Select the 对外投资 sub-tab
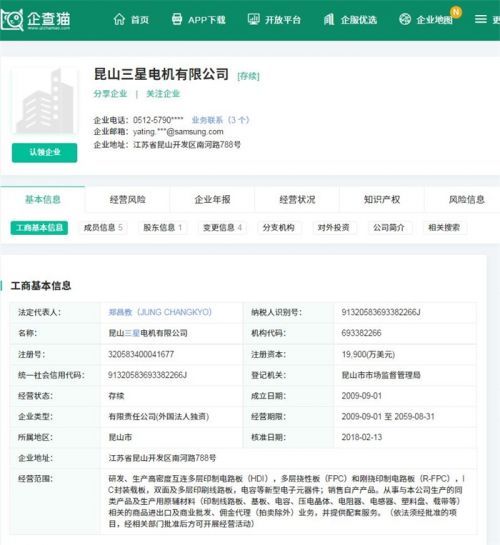500x545 pixels. pyautogui.click(x=334, y=228)
